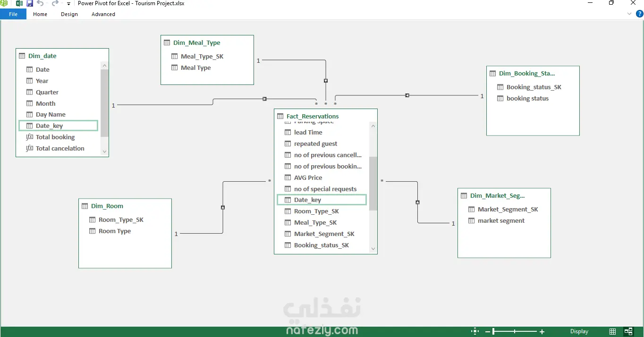
Task: Click Dim_Meal_Type relationship direction arrow
Action: 326,81
